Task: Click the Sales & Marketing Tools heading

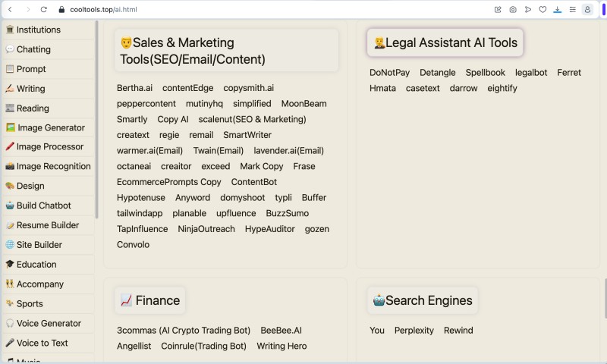Action: tap(226, 51)
